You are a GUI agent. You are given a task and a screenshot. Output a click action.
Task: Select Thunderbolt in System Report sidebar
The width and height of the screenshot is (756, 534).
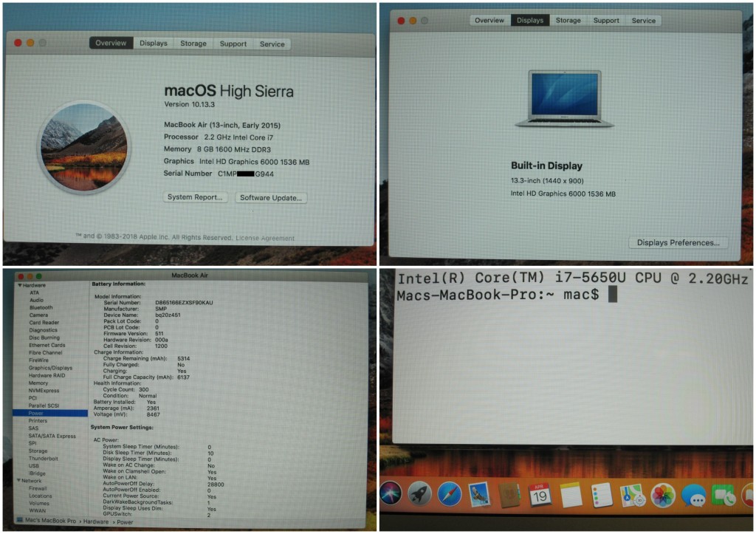(x=44, y=458)
